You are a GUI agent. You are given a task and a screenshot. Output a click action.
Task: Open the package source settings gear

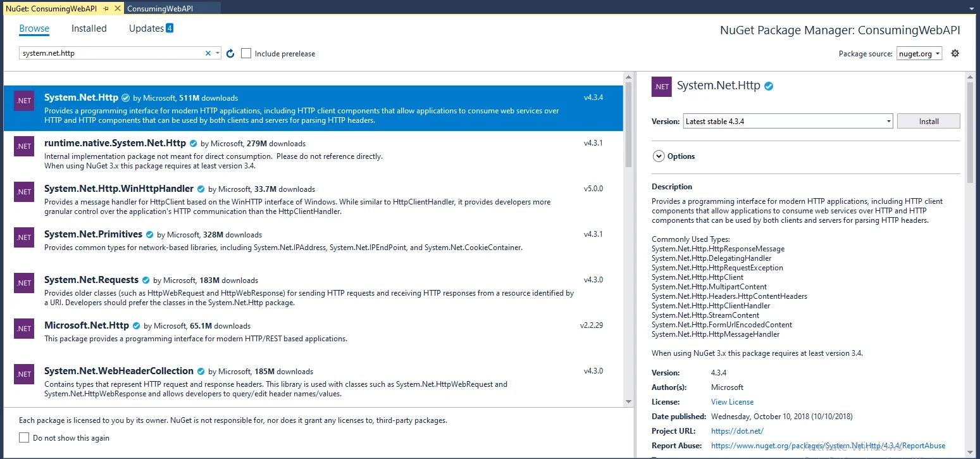click(955, 53)
